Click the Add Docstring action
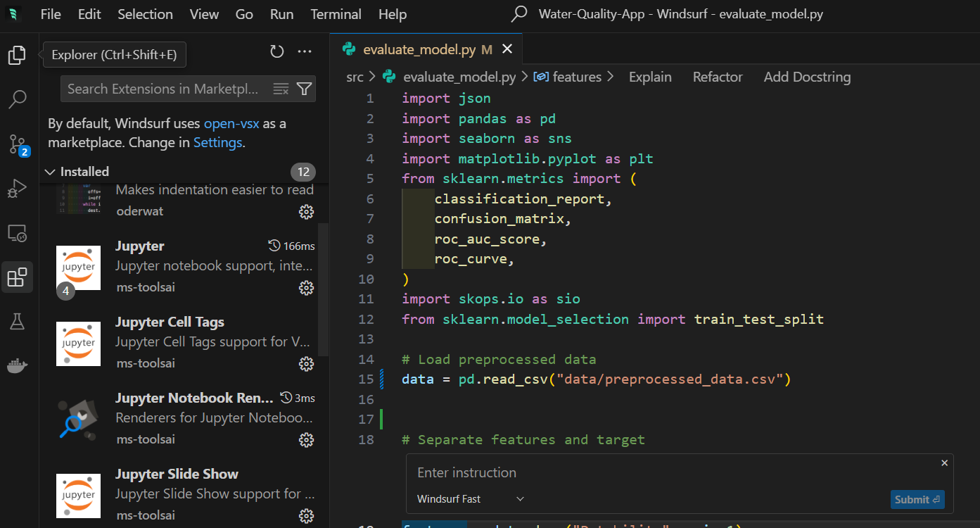980x528 pixels. 807,77
